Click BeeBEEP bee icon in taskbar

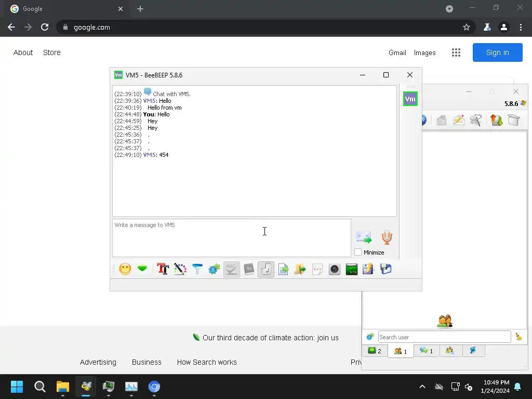(x=86, y=387)
